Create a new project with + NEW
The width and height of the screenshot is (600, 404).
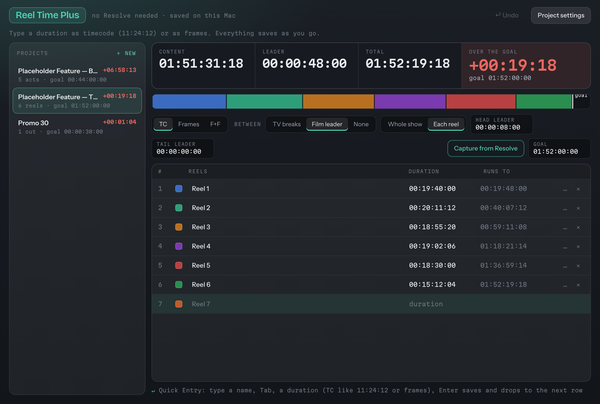click(126, 53)
